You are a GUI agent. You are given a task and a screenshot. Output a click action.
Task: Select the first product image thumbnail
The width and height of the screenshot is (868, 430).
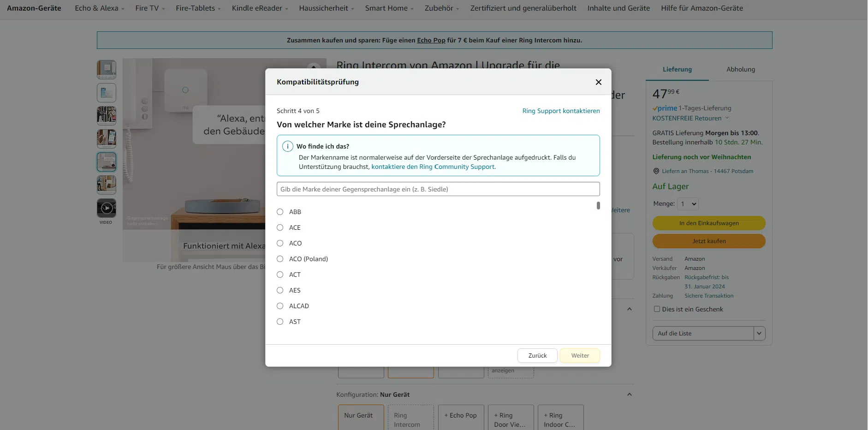(x=107, y=70)
